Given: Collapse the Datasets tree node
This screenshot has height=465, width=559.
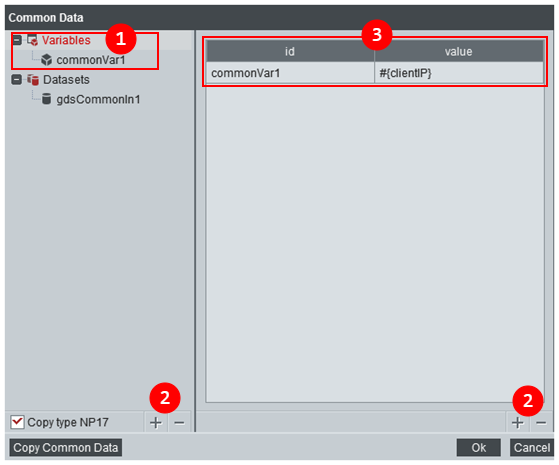Looking at the screenshot, I should pos(16,79).
